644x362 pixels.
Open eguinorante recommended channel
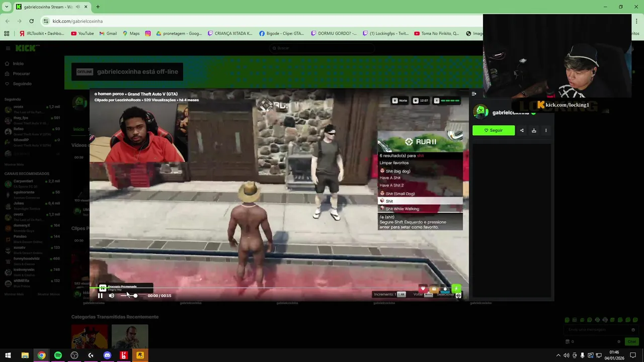click(x=32, y=195)
